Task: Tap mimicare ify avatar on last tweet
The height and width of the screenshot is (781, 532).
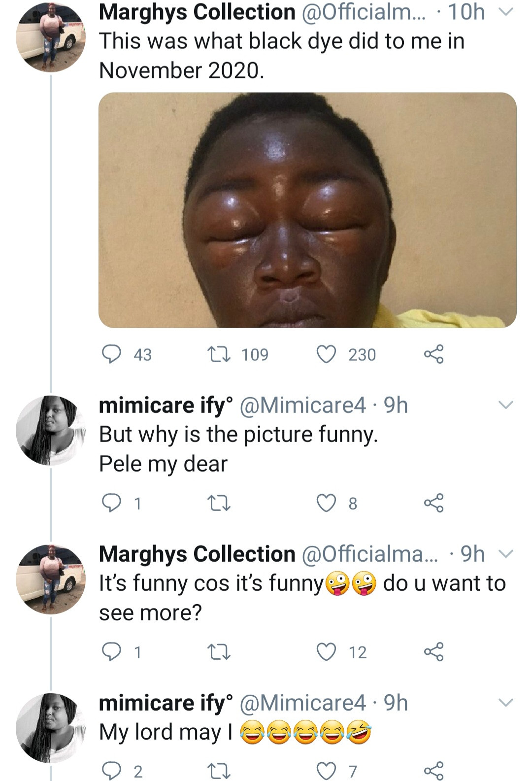Action: (51, 728)
